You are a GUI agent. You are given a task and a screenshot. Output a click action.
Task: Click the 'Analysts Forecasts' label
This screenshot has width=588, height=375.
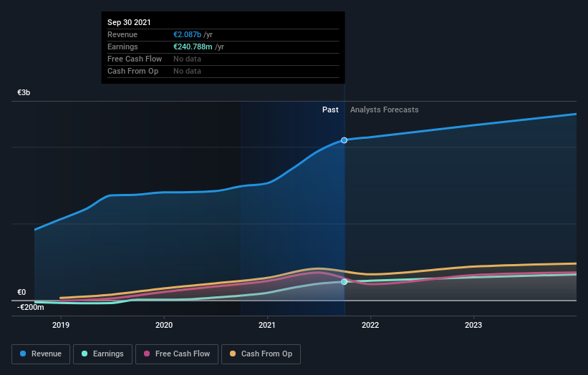[385, 109]
